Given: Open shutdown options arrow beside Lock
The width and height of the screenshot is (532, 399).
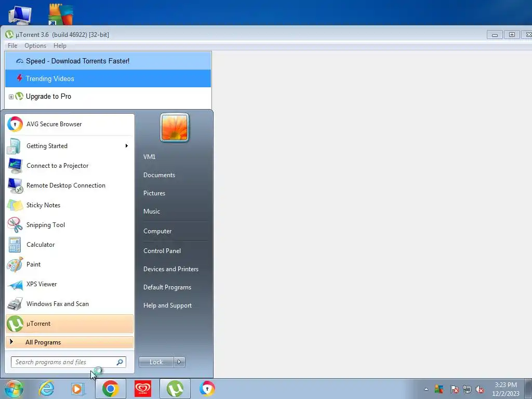Looking at the screenshot, I should (x=179, y=362).
